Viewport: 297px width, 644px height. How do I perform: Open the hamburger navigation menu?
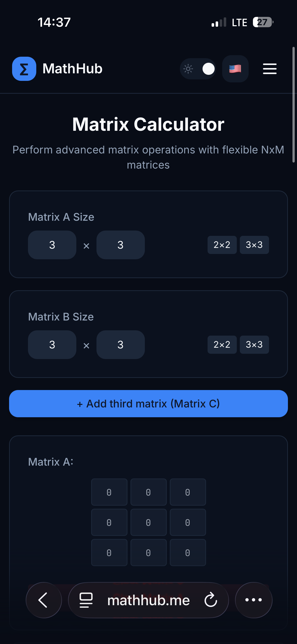tap(269, 69)
